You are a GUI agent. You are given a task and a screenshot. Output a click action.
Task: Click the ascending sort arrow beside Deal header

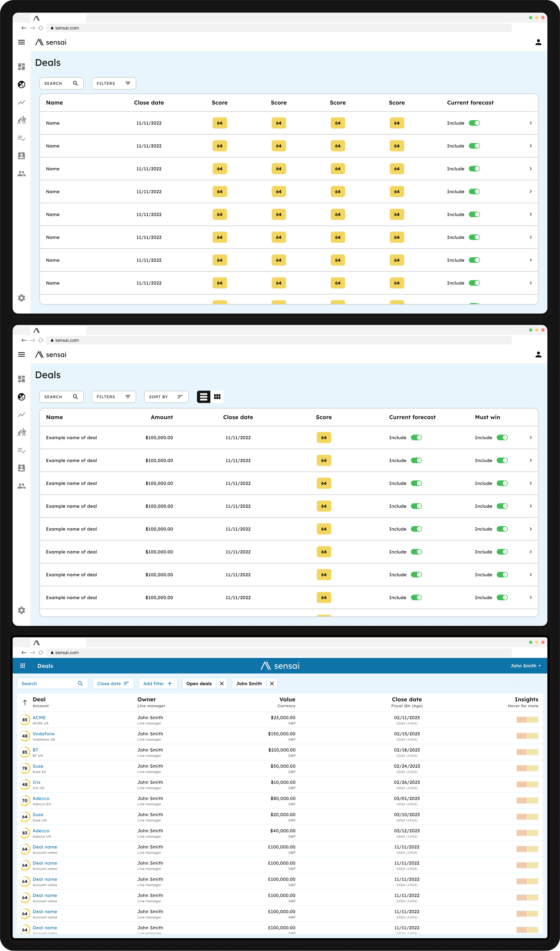coord(25,702)
